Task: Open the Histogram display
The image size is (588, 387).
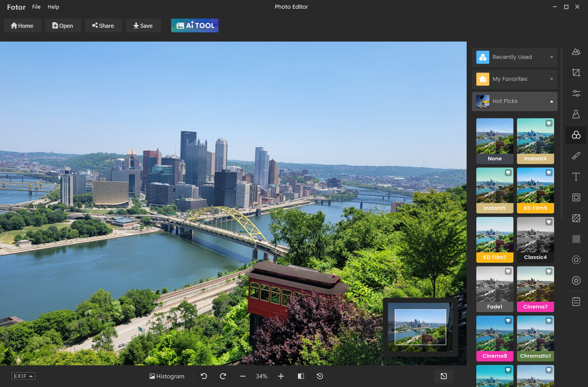Action: pos(167,376)
